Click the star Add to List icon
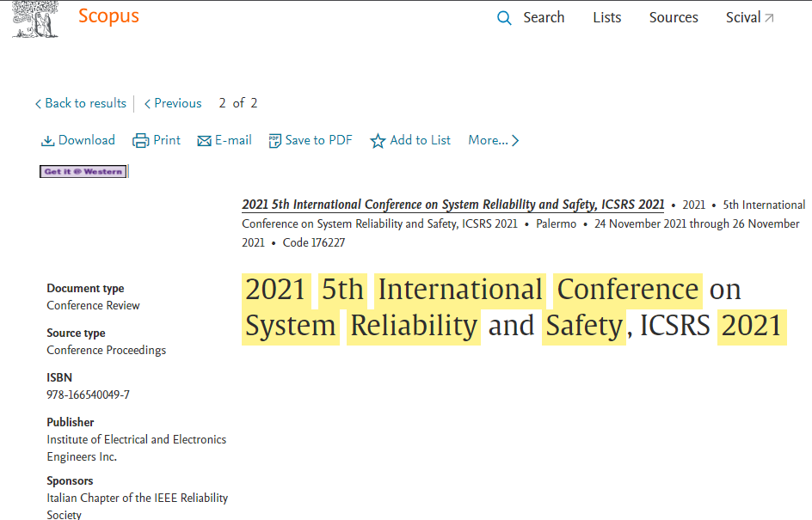Screen dimensions: 812x520 [x=378, y=141]
